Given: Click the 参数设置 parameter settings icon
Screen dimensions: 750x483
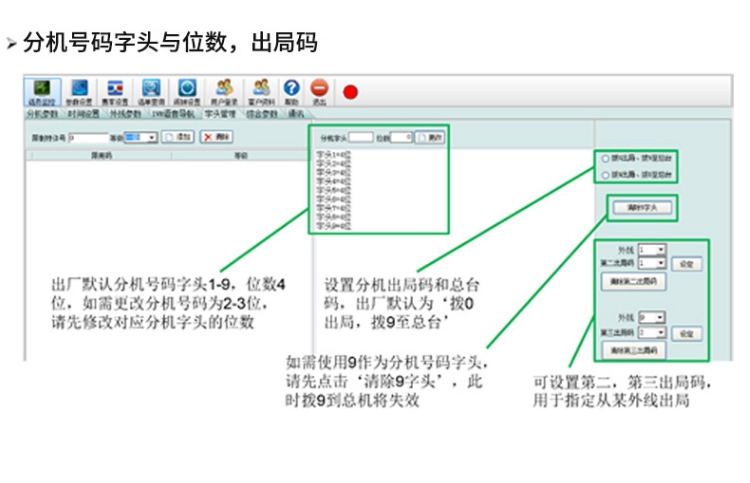Looking at the screenshot, I should [79, 90].
